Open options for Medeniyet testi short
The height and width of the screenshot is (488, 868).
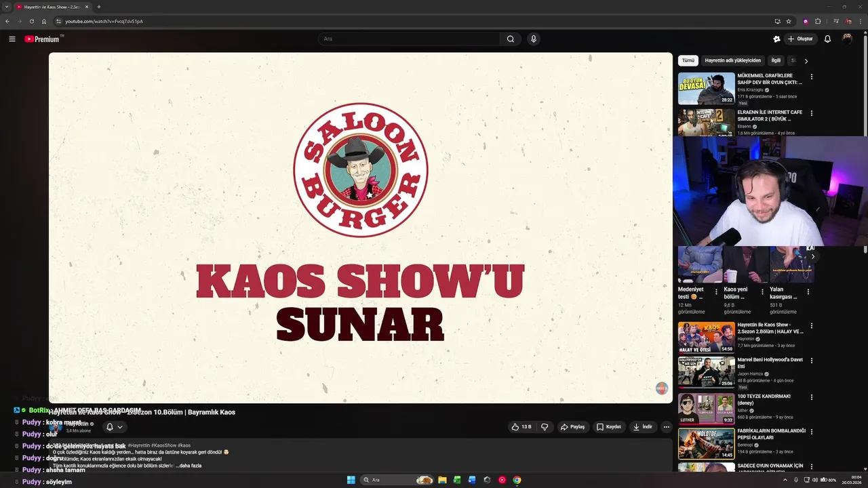pos(716,292)
